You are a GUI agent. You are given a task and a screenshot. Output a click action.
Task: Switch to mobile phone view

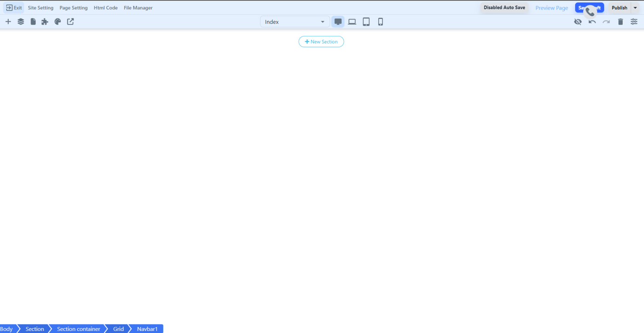pyautogui.click(x=380, y=22)
